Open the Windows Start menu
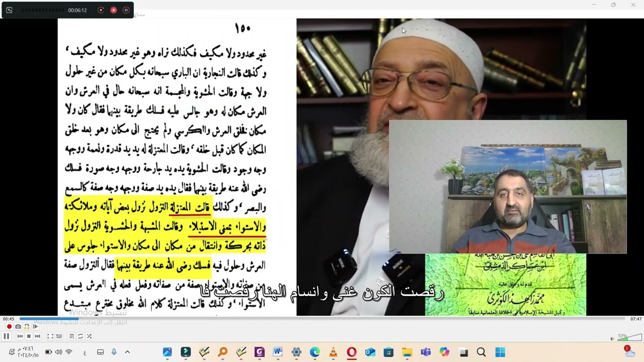This screenshot has height=362, width=644. pos(500,352)
